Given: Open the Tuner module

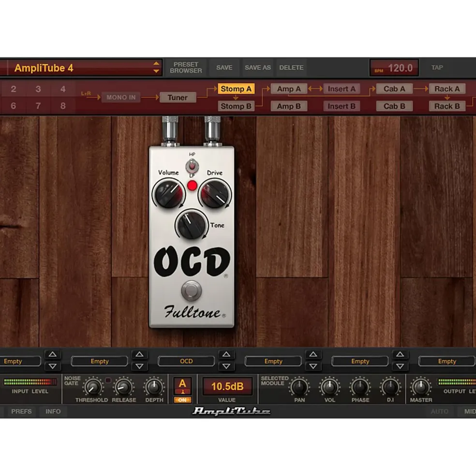Looking at the screenshot, I should coord(178,98).
